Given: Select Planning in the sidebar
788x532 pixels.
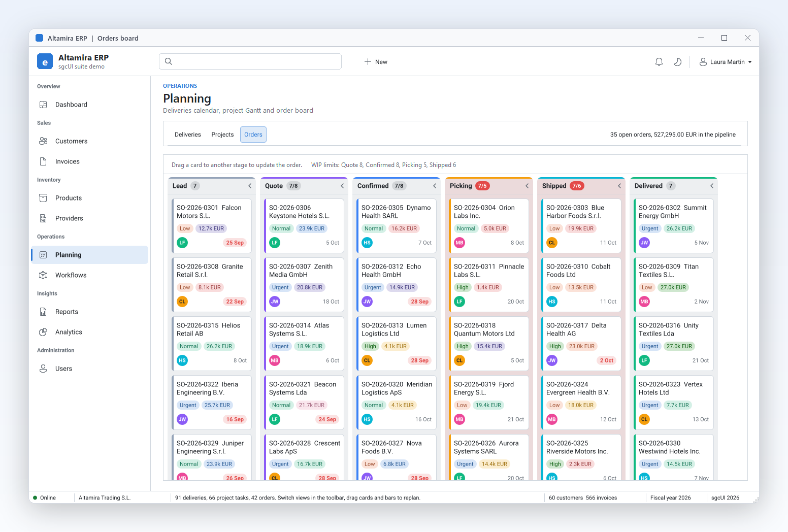Looking at the screenshot, I should tap(90, 255).
